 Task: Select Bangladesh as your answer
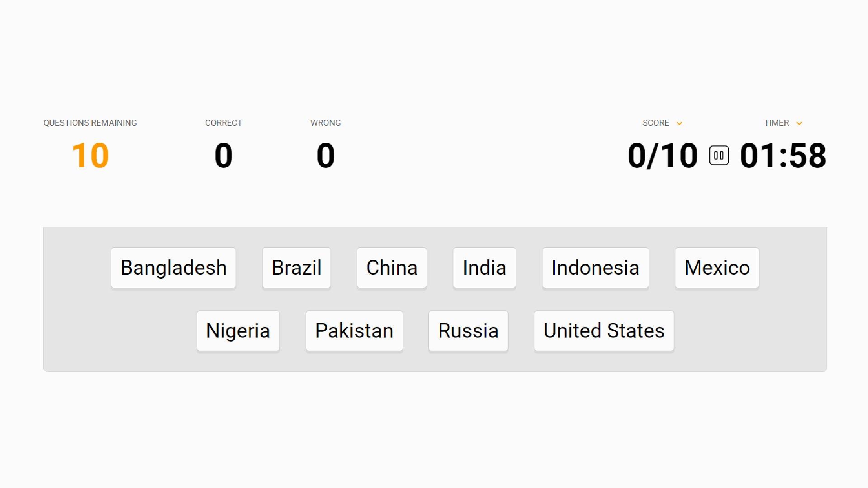(174, 267)
